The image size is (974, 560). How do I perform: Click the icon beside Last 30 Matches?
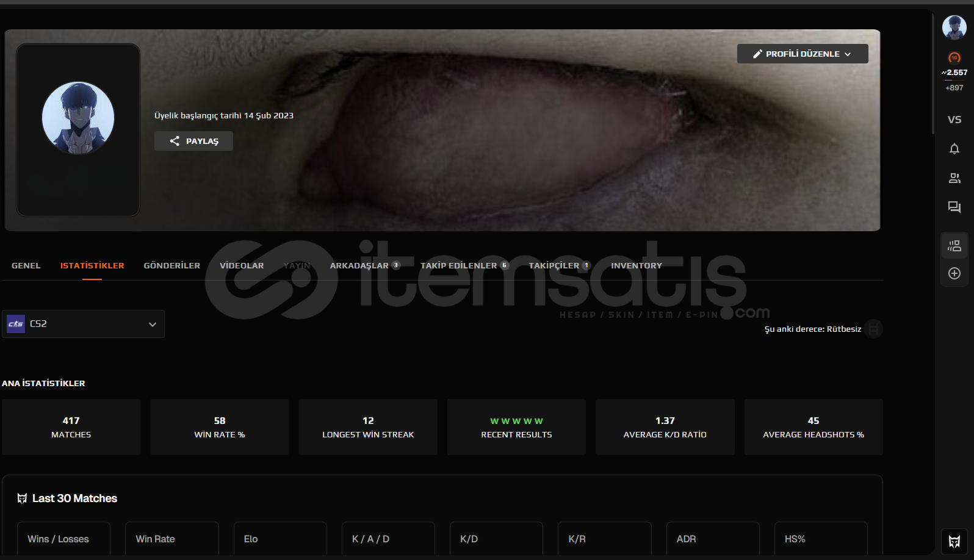click(22, 498)
